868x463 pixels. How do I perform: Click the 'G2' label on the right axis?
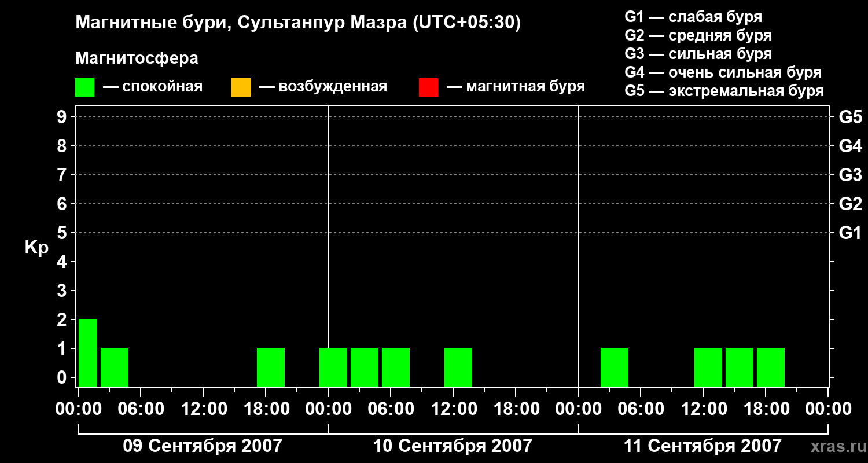pyautogui.click(x=851, y=204)
